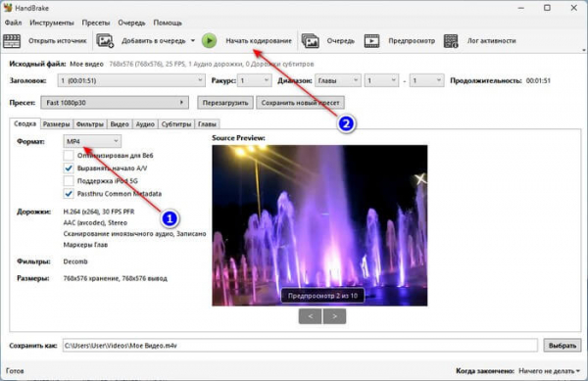Open the title 1 (00:01:51) dropdown
The width and height of the screenshot is (588, 381).
[x=131, y=80]
